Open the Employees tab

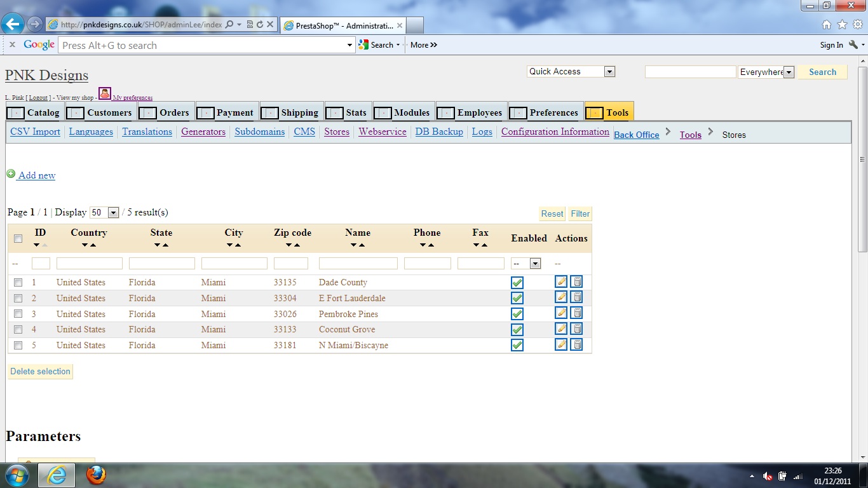pos(472,112)
